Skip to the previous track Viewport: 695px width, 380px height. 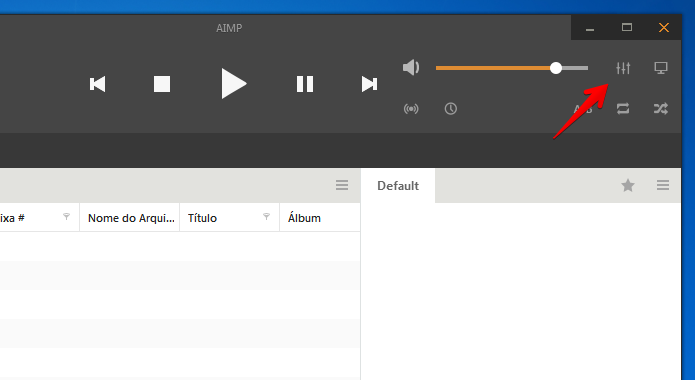coord(98,84)
